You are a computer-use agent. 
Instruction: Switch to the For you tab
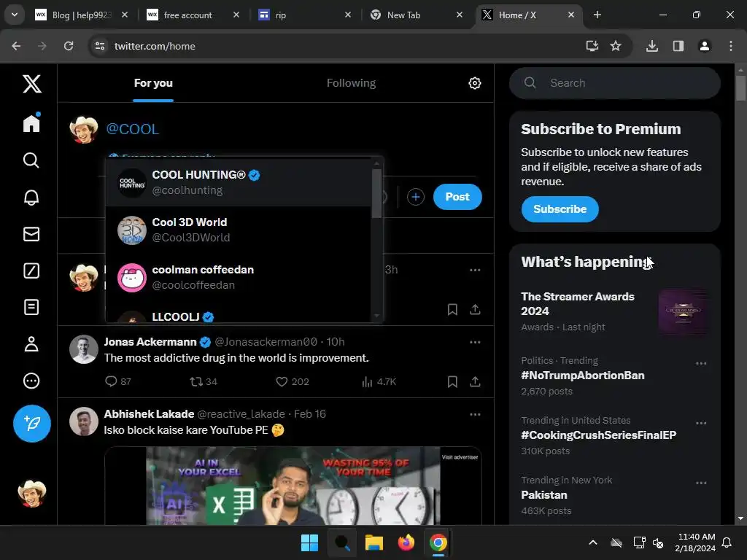coord(153,83)
